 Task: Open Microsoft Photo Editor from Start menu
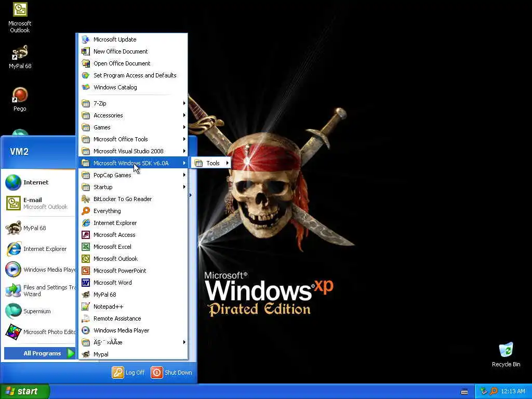tap(39, 332)
